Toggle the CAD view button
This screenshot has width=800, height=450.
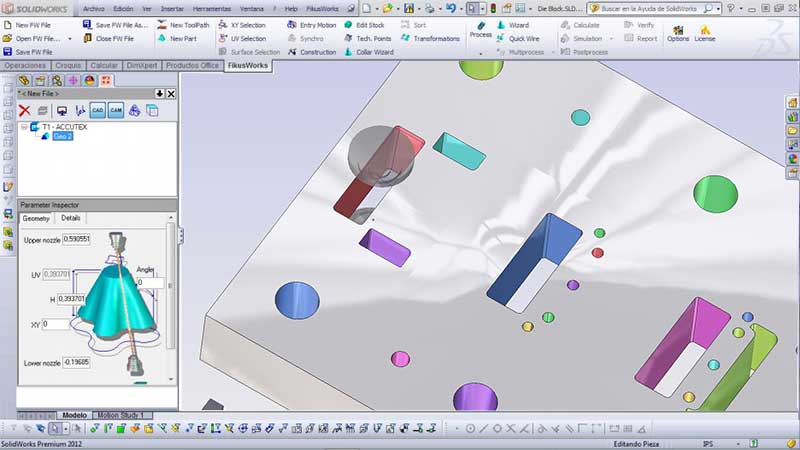point(97,110)
